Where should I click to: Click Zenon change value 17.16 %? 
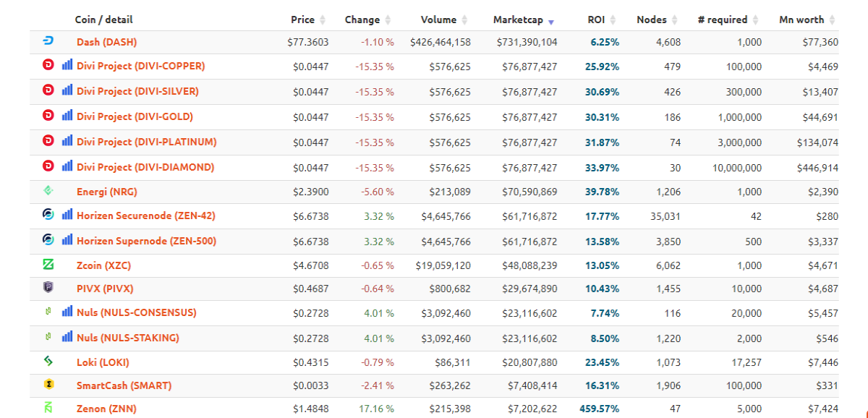coord(376,409)
